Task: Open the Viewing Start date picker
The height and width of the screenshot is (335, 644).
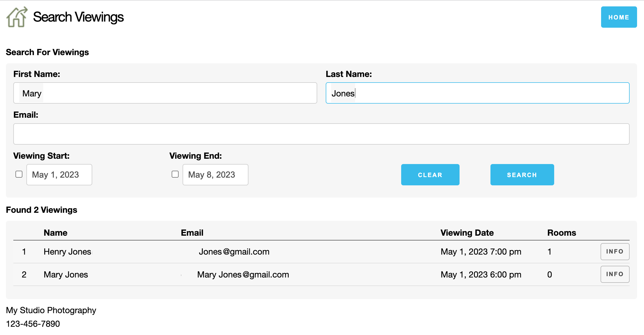Action: [x=59, y=175]
